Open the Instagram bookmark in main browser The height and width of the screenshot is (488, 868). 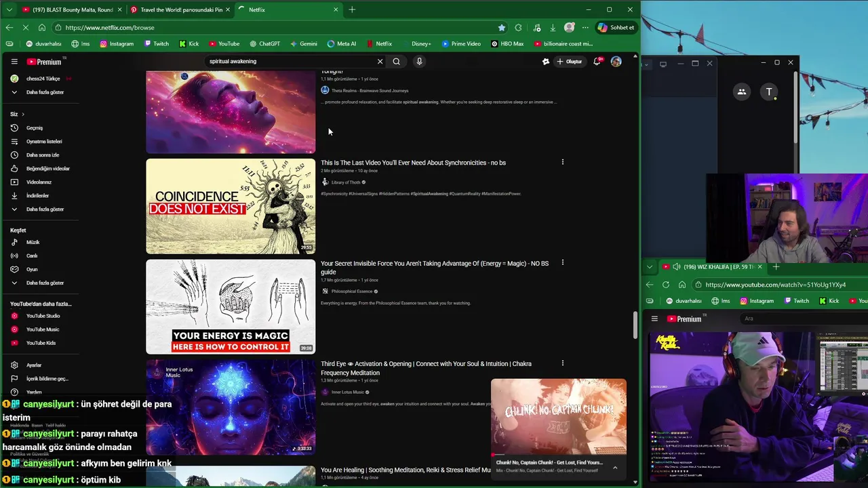tap(117, 44)
